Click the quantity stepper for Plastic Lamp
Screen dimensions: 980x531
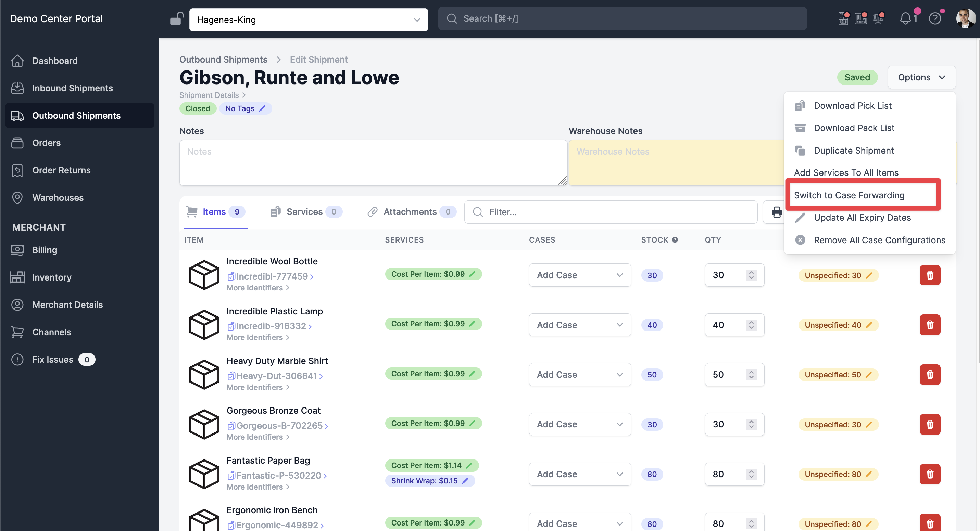coord(751,325)
